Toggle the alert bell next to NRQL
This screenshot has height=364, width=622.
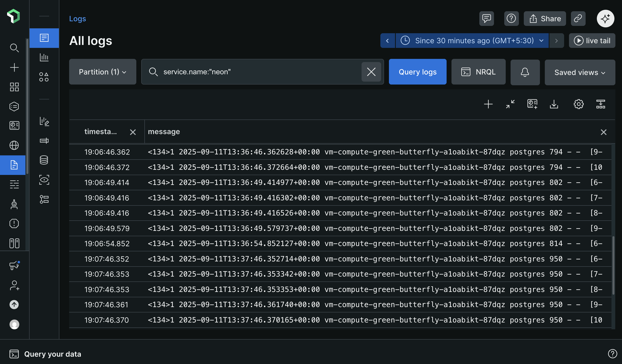click(525, 72)
